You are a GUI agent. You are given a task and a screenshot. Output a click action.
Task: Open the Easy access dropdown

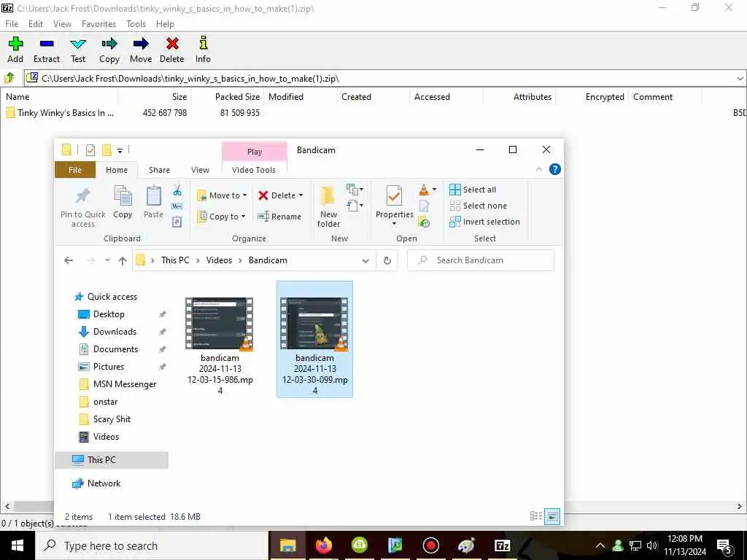pyautogui.click(x=355, y=206)
